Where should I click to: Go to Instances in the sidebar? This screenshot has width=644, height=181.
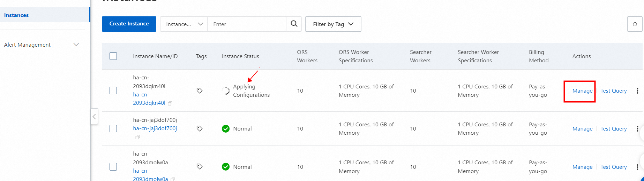coord(16,15)
